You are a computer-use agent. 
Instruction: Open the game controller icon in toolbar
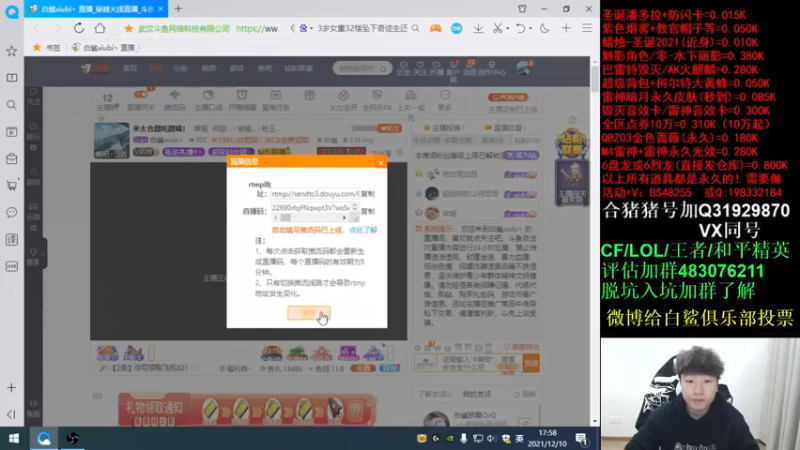[435, 29]
